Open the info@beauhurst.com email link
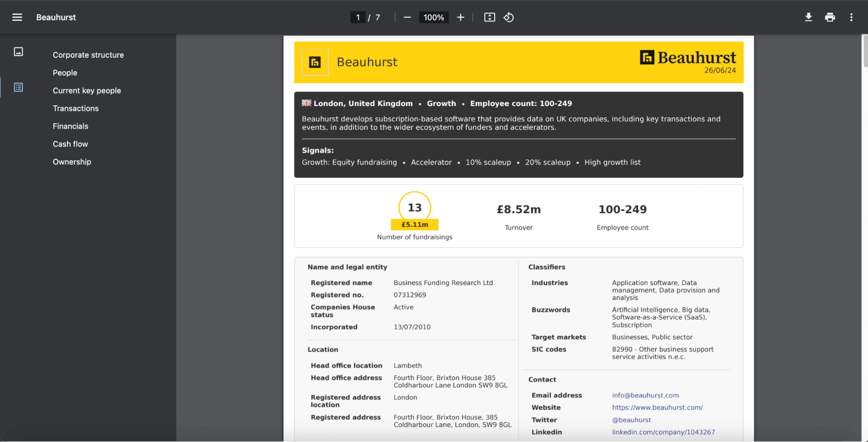 coord(645,395)
